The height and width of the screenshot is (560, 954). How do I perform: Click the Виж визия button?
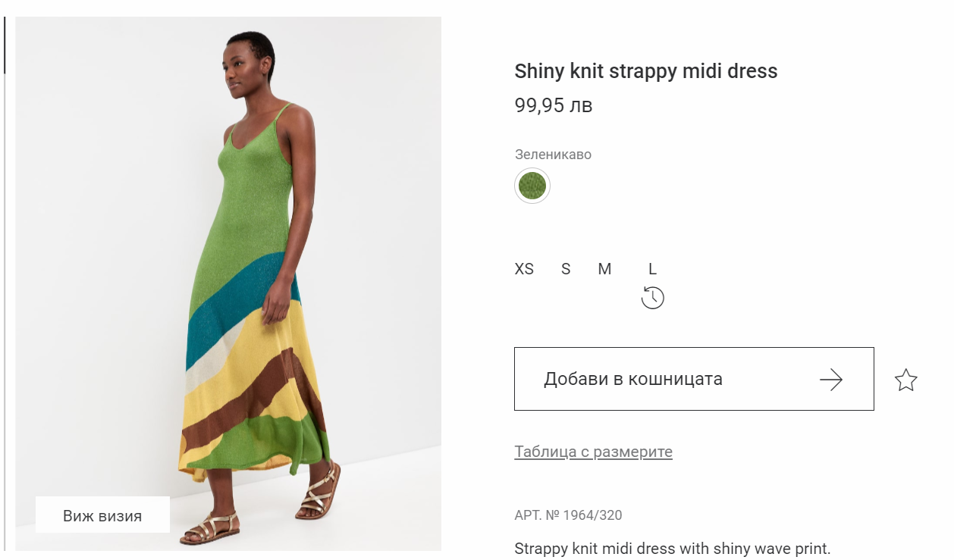(102, 516)
